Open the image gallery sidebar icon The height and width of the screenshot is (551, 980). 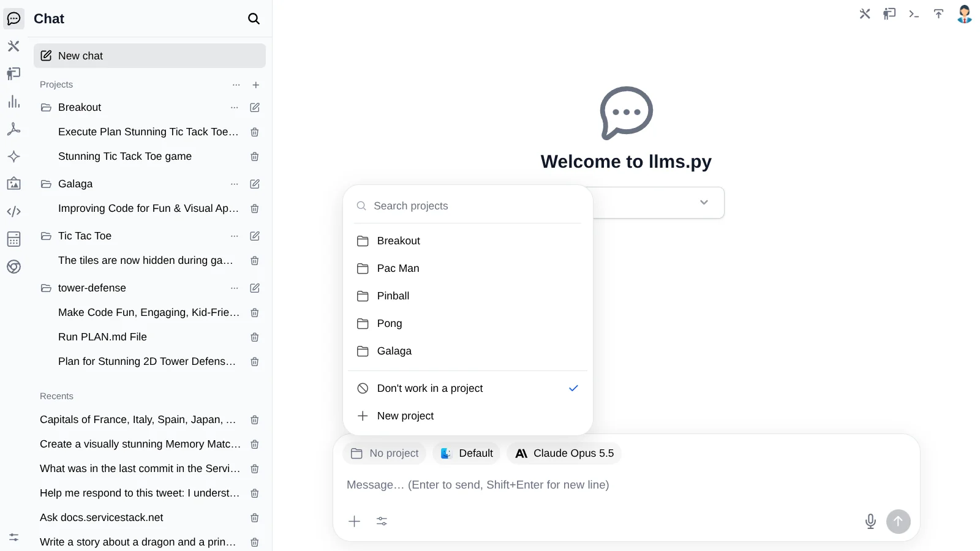click(x=13, y=184)
